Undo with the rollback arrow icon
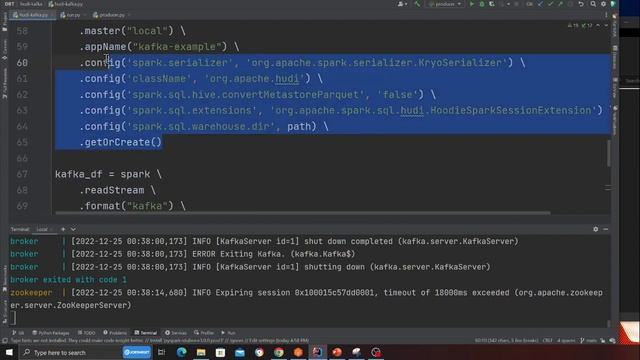This screenshot has width=640, height=360. [581, 4]
